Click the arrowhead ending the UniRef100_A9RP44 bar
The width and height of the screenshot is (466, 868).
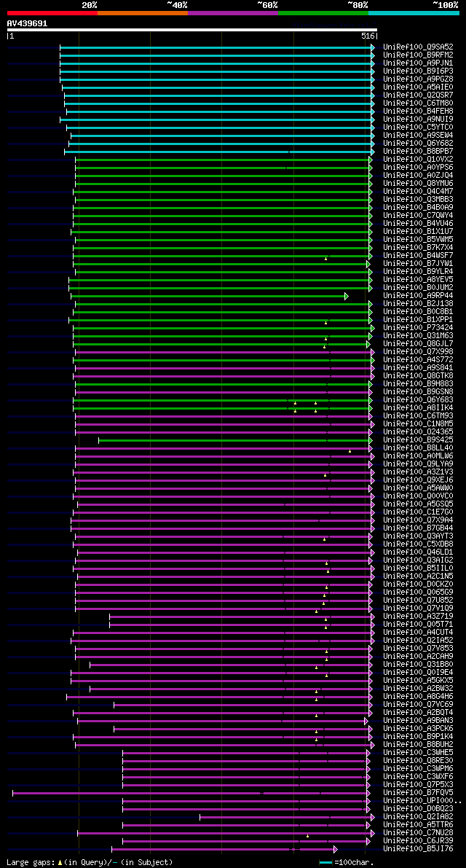click(347, 296)
